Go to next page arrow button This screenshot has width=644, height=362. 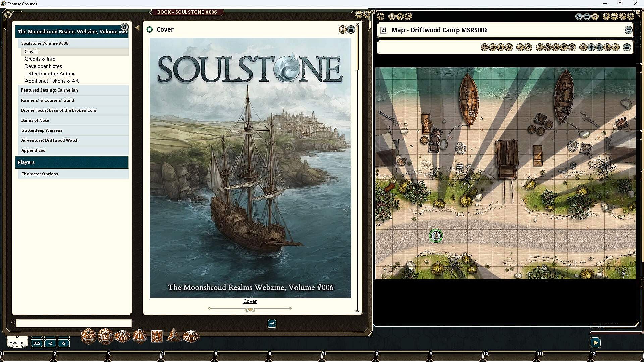click(x=272, y=323)
